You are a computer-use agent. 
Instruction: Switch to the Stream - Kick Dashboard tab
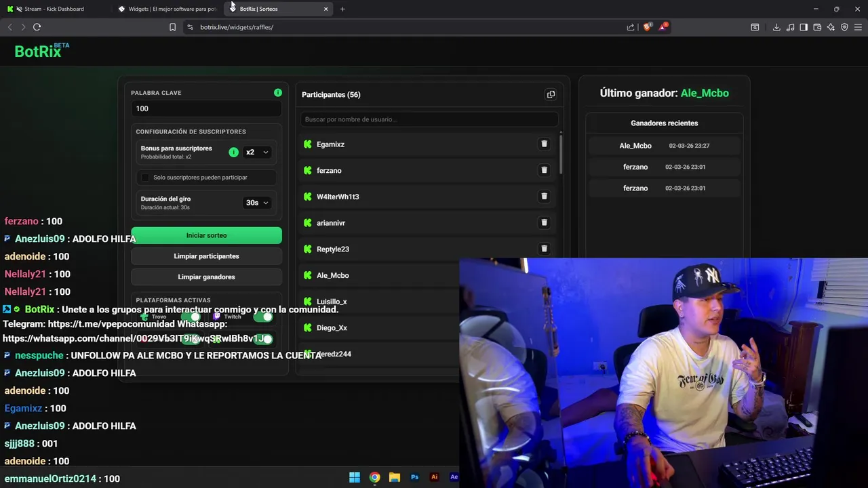click(54, 9)
